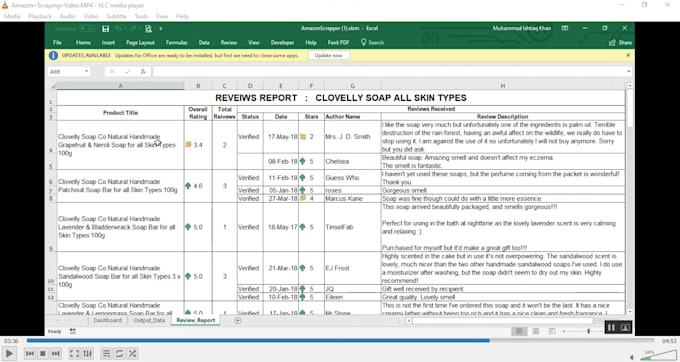Toggle VLC loop mode
Screen dimensions: 680x362
click(x=119, y=354)
